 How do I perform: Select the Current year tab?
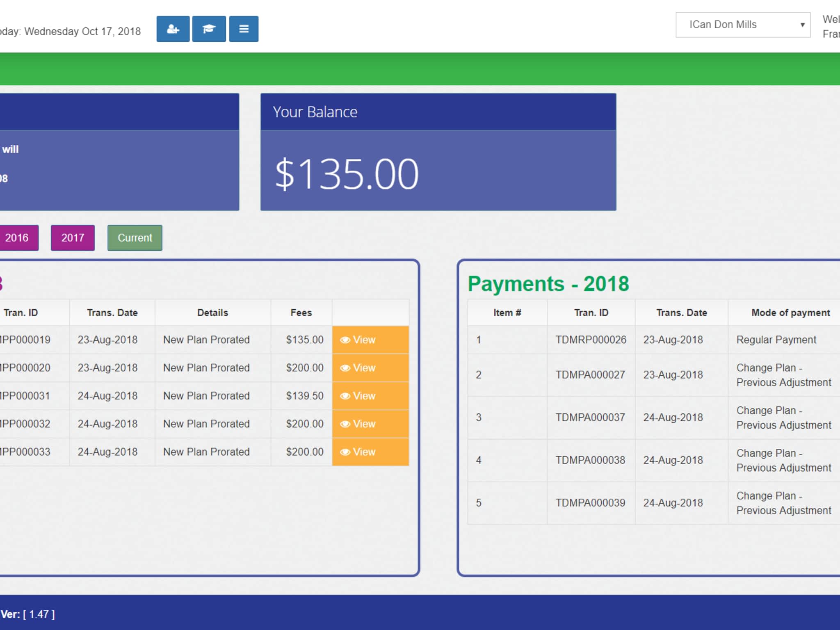[x=135, y=238]
